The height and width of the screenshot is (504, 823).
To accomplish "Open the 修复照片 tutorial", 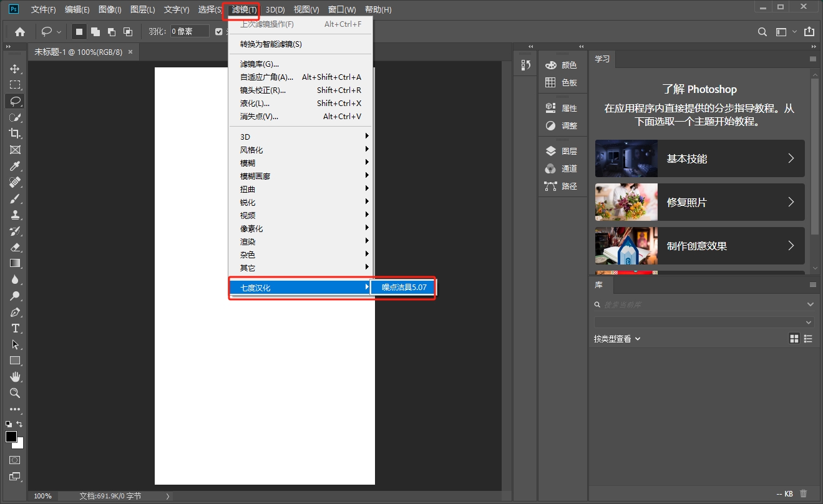I will pyautogui.click(x=699, y=202).
